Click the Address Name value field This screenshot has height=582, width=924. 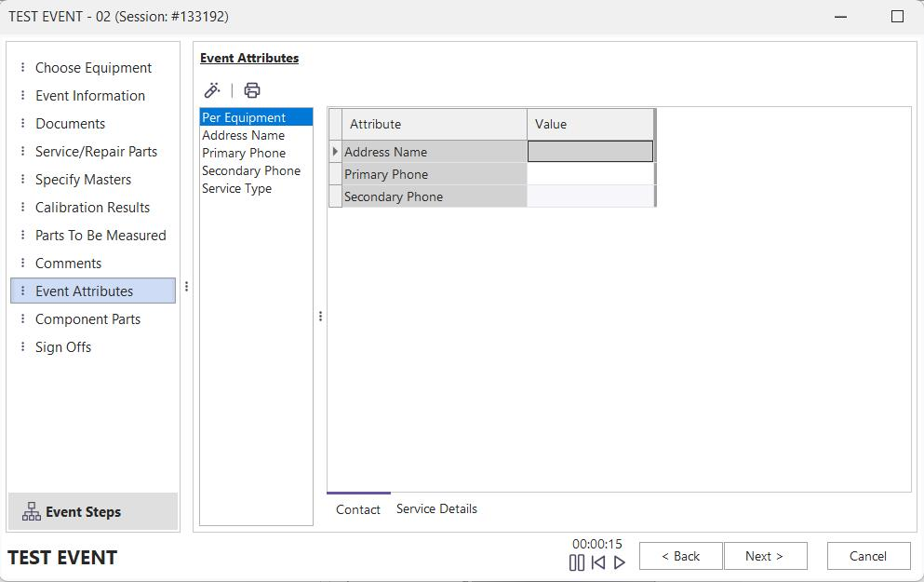tap(590, 152)
